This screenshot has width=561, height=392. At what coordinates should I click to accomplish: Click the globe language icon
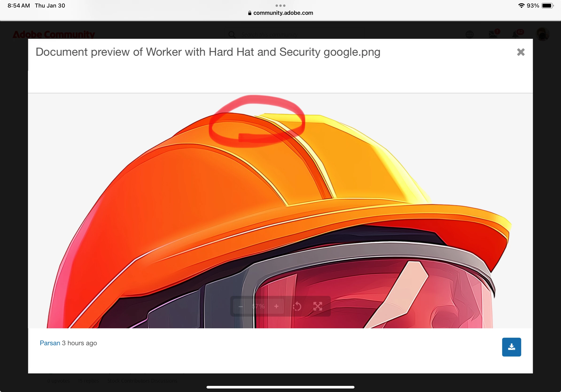coord(469,35)
